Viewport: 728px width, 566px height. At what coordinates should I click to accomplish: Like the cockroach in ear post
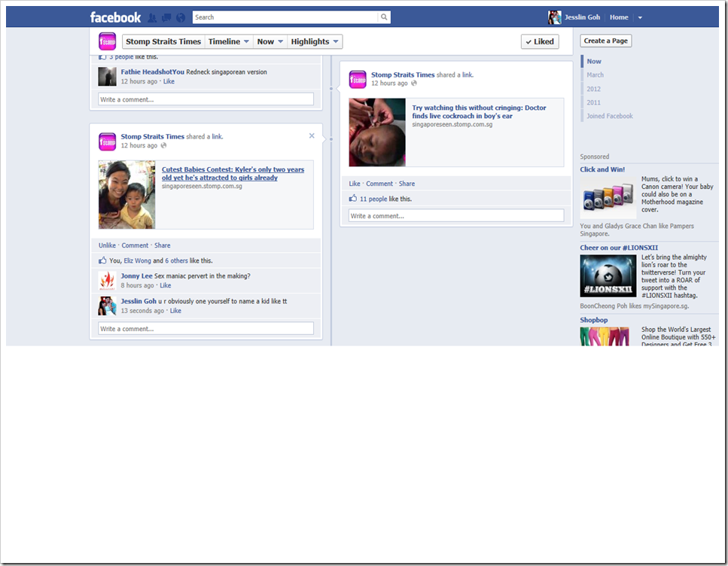click(x=355, y=184)
